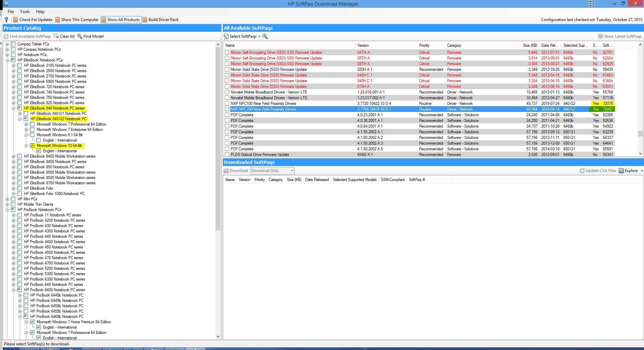Image resolution: width=644 pixels, height=350 pixels.
Task: Click the SoftPaq list scroll up arrow
Action: coord(640,44)
